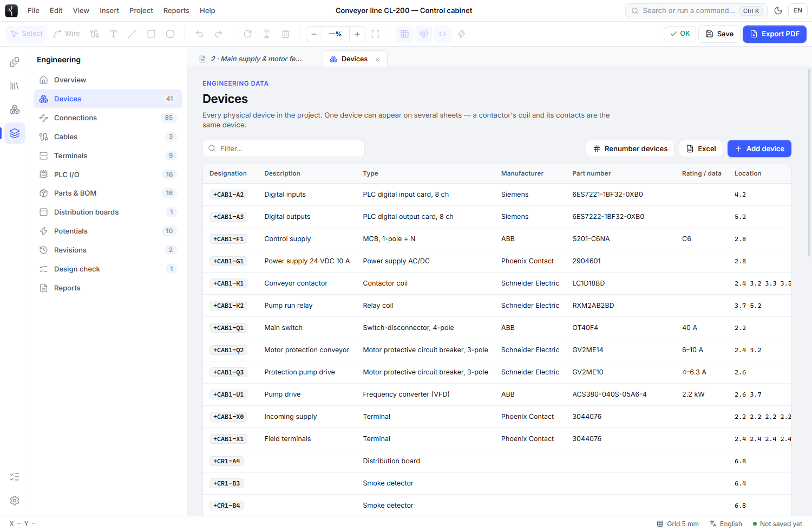The image size is (812, 531).
Task: Select the Line drawing tool
Action: 132,34
